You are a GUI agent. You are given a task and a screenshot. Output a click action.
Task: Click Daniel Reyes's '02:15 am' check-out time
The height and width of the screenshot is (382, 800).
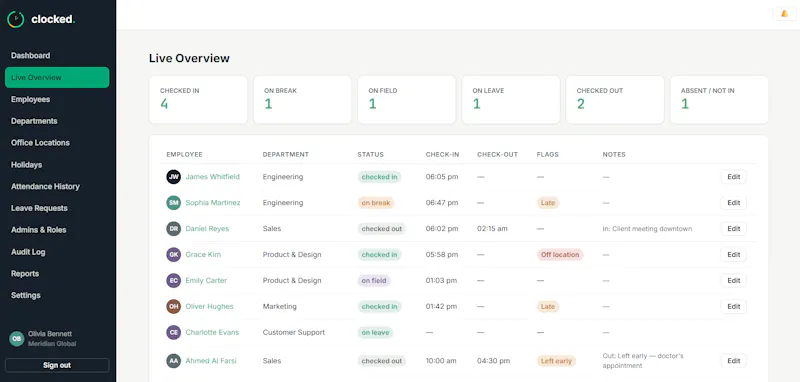[x=492, y=229]
